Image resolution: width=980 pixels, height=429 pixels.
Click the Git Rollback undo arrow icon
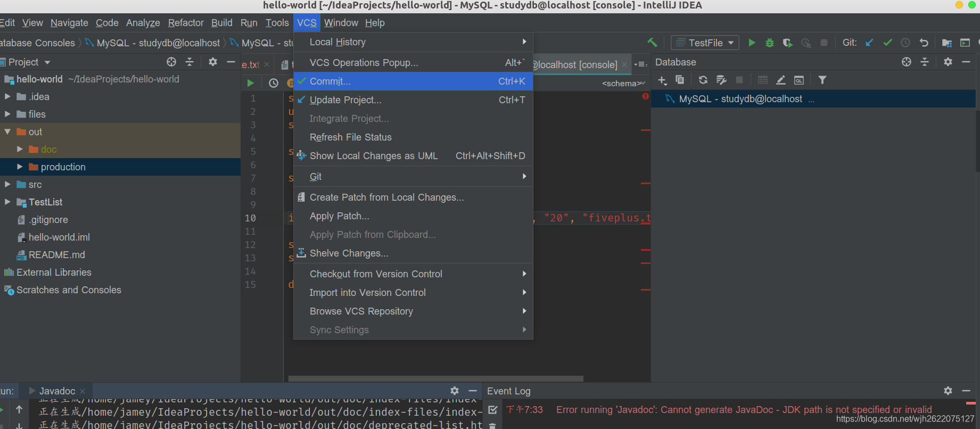click(x=924, y=43)
